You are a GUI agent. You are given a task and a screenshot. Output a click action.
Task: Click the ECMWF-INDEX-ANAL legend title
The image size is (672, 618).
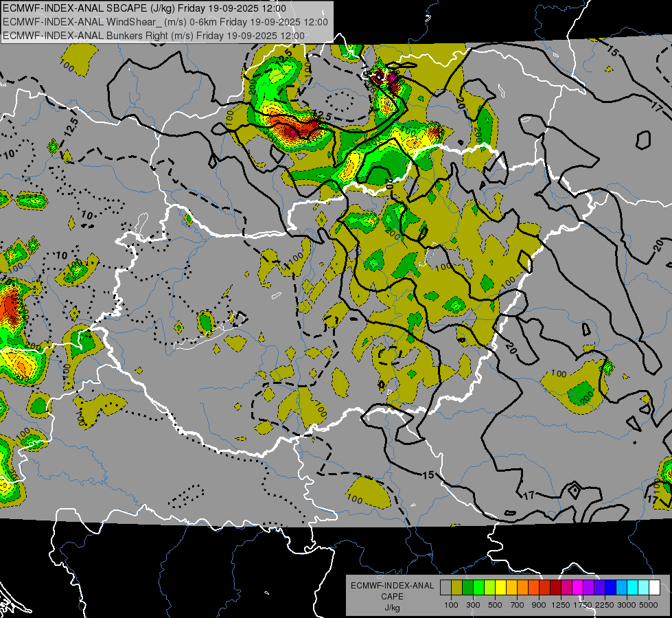click(x=392, y=586)
